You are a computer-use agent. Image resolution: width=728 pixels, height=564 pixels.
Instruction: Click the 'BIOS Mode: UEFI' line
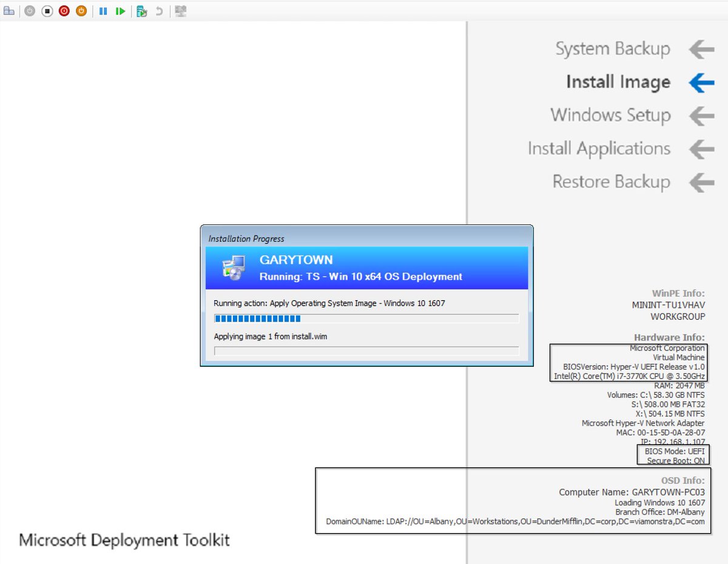675,451
